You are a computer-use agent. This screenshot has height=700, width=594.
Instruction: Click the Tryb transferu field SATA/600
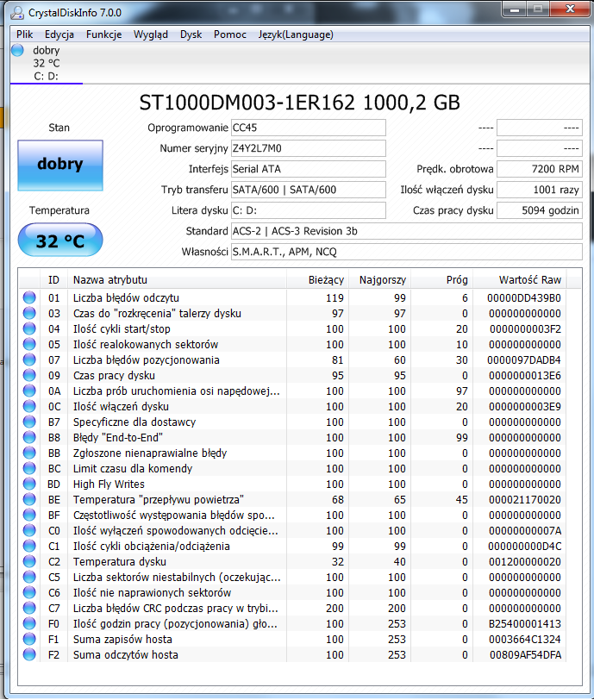click(309, 190)
